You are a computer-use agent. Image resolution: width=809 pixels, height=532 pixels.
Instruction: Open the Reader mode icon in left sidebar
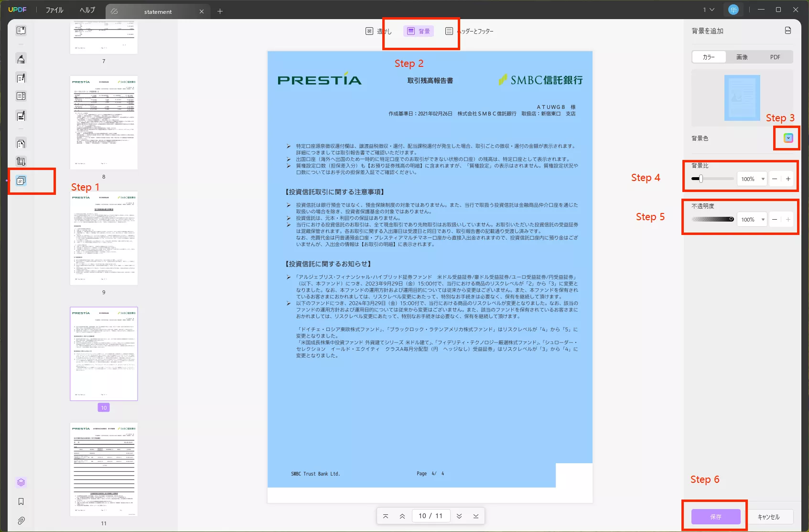[21, 31]
